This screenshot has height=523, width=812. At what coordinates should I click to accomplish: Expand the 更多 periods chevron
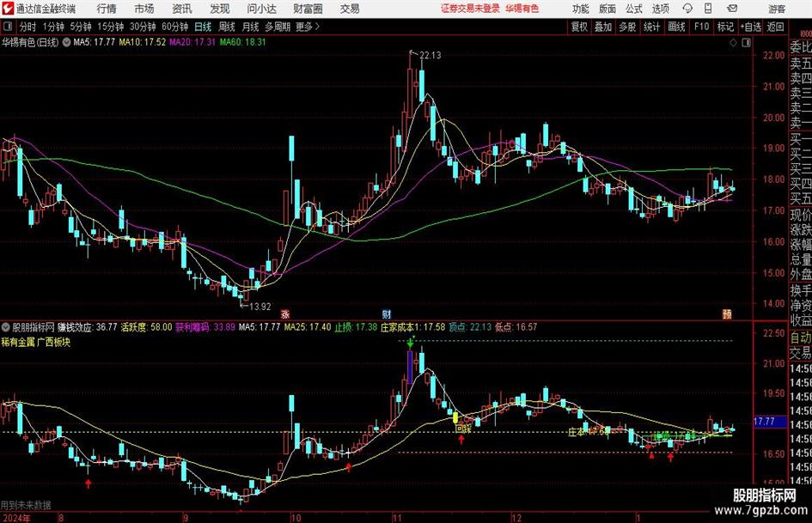(x=308, y=27)
